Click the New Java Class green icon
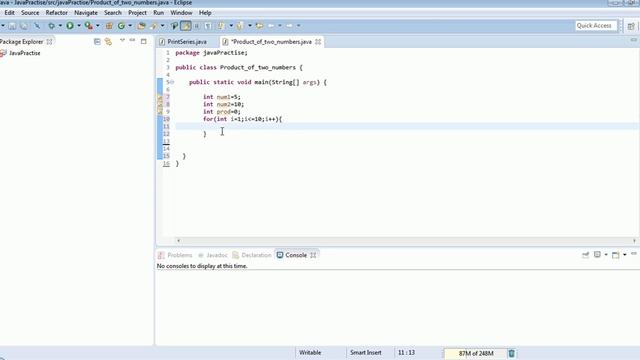640x360 pixels. click(121, 26)
